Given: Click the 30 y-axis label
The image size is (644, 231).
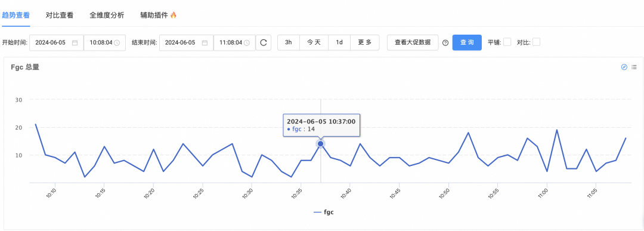Looking at the screenshot, I should tap(18, 100).
